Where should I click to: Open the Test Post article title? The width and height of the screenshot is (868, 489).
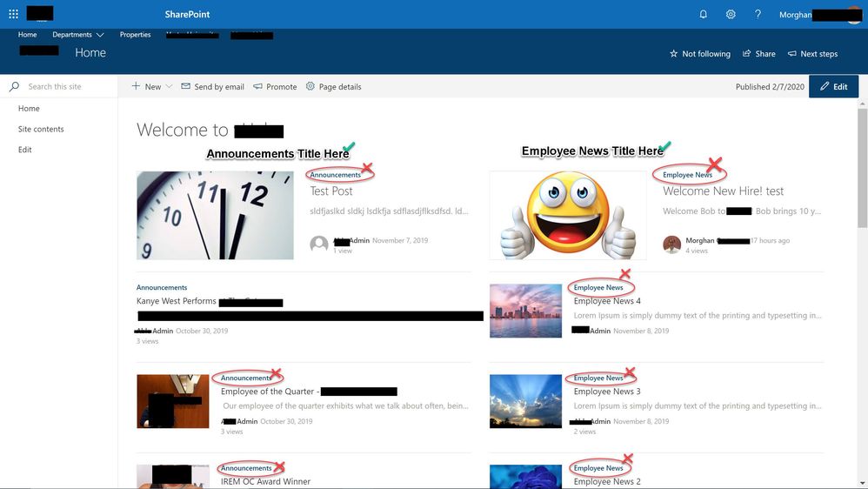(x=331, y=191)
